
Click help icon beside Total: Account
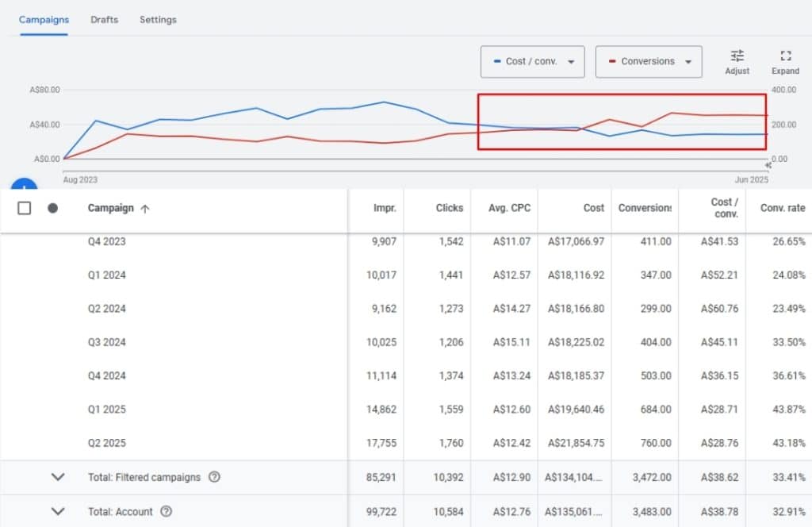[166, 512]
